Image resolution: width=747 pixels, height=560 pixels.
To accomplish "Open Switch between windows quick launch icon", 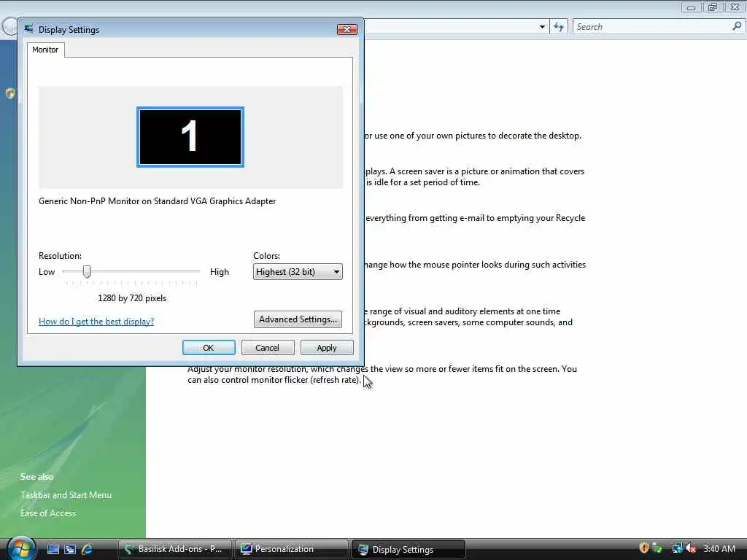I will [70, 549].
